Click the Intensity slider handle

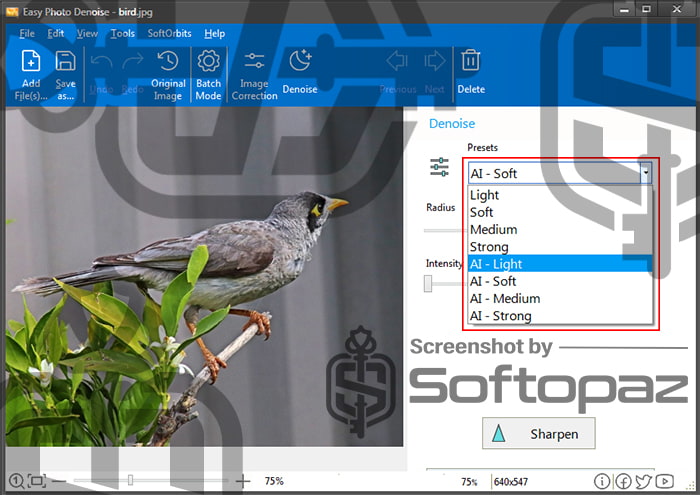(428, 283)
